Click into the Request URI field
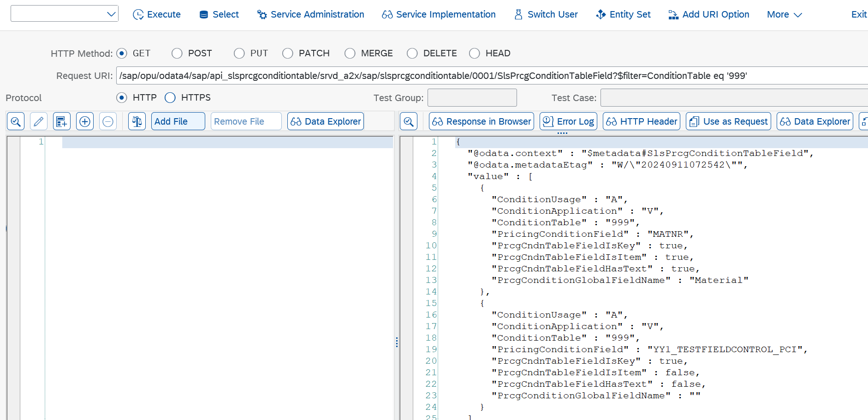The width and height of the screenshot is (868, 420). point(492,76)
